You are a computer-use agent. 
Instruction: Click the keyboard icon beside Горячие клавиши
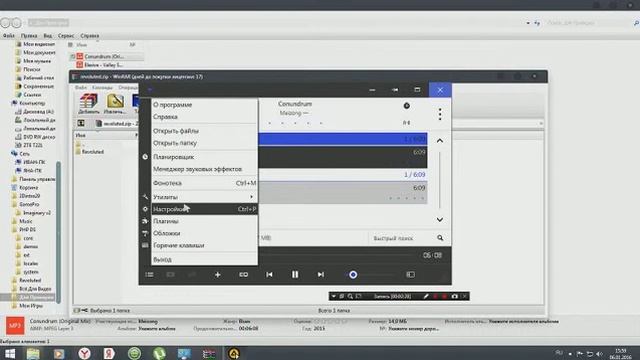pyautogui.click(x=145, y=245)
